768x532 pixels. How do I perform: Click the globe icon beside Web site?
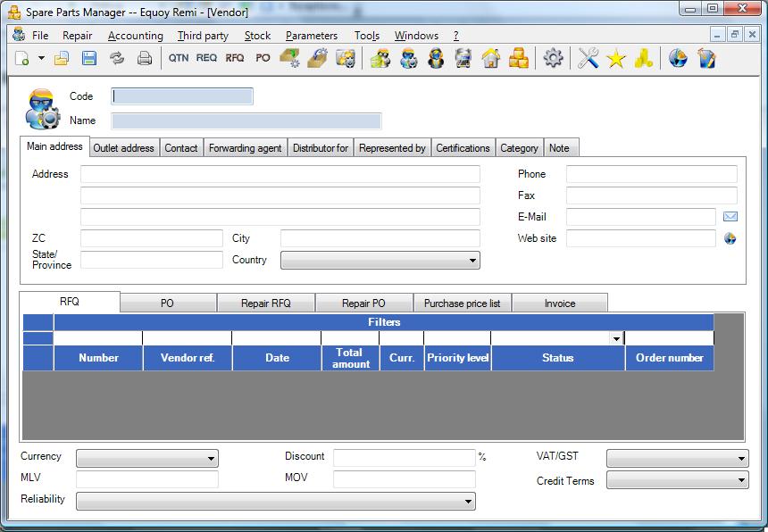pos(730,238)
